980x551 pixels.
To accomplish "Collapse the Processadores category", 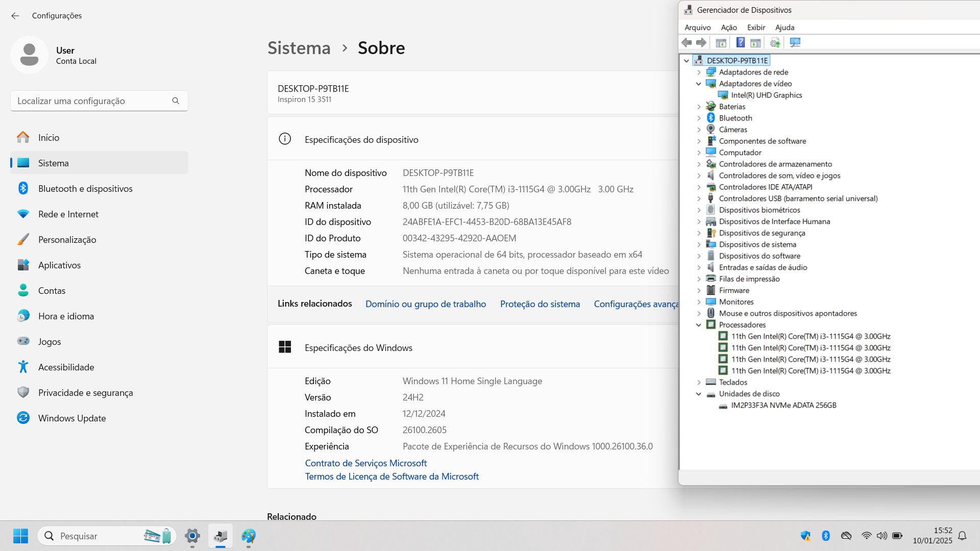I will [699, 325].
